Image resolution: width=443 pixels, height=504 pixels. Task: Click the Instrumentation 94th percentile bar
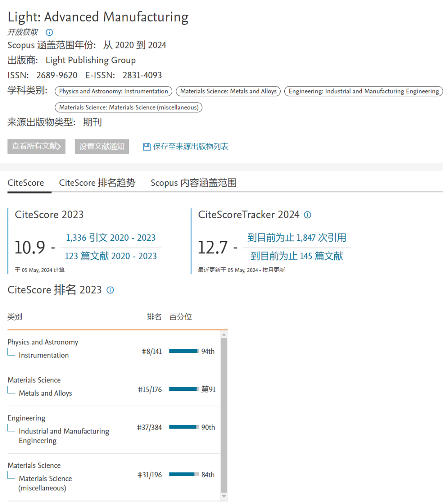(184, 351)
